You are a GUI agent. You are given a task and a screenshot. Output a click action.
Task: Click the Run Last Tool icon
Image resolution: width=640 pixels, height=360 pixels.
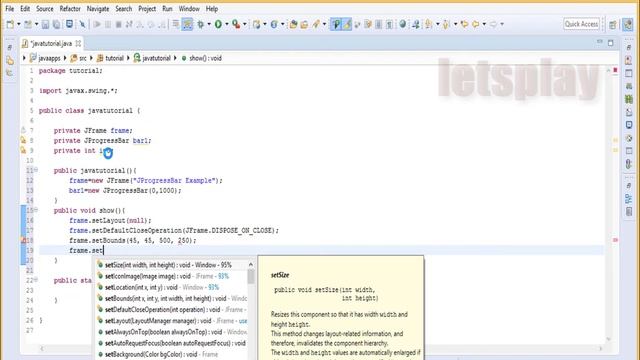[236, 24]
